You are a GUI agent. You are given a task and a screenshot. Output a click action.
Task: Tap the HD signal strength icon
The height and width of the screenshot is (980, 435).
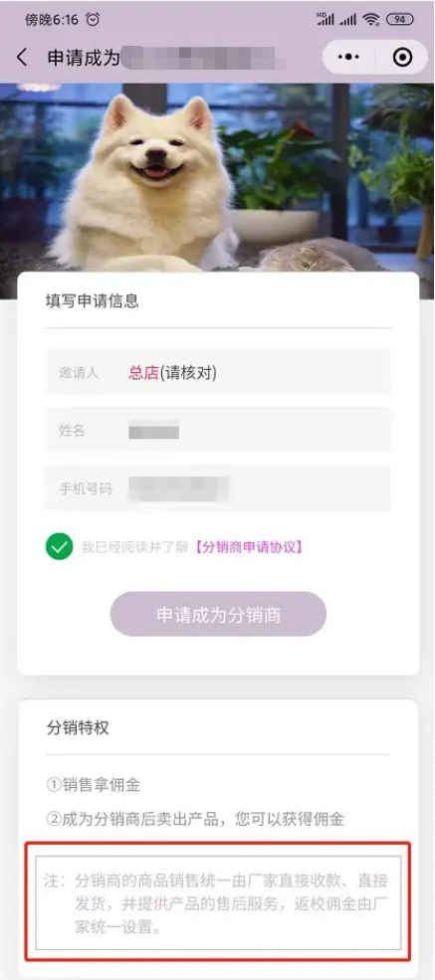click(x=325, y=19)
